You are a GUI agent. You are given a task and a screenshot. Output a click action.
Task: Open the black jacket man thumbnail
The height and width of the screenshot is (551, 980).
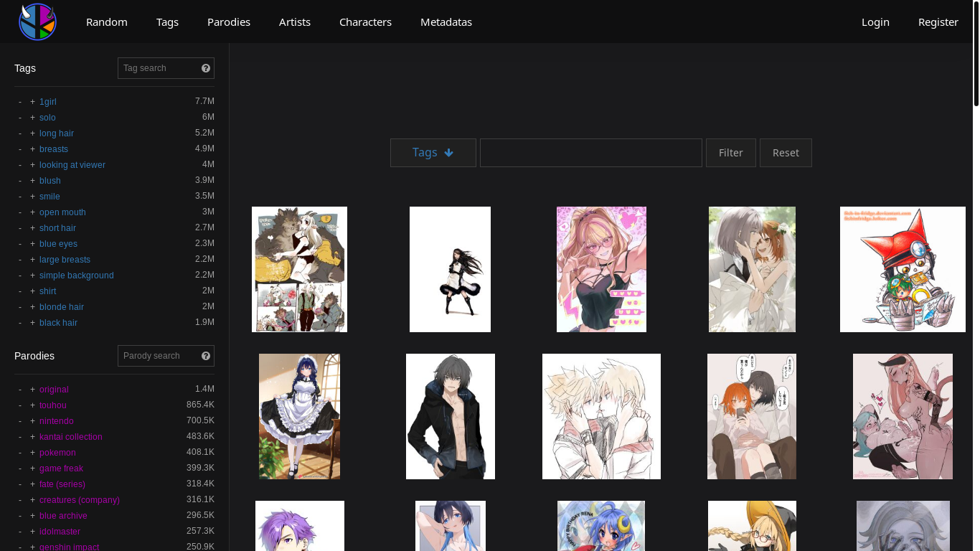pyautogui.click(x=451, y=416)
